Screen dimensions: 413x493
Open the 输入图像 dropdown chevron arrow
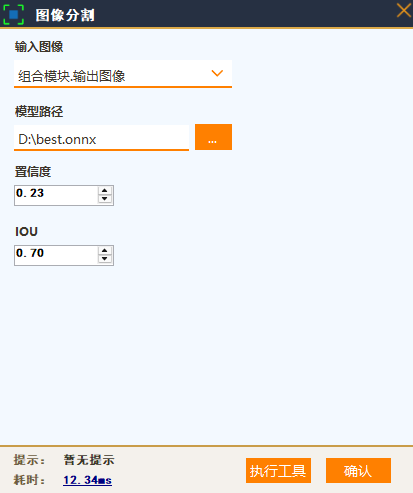tap(217, 73)
